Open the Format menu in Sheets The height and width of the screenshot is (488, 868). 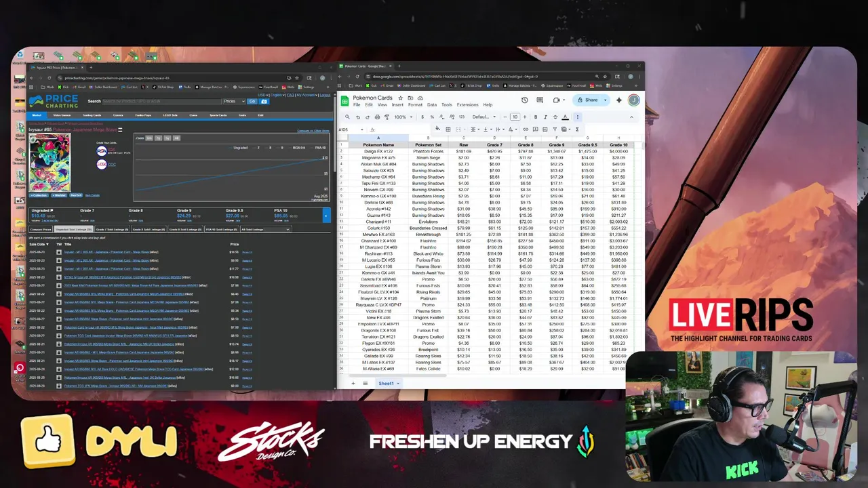(x=415, y=105)
